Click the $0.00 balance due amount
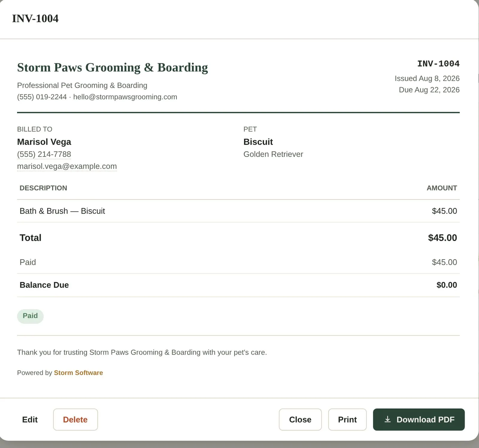Viewport: 479px width, 448px height. [447, 285]
